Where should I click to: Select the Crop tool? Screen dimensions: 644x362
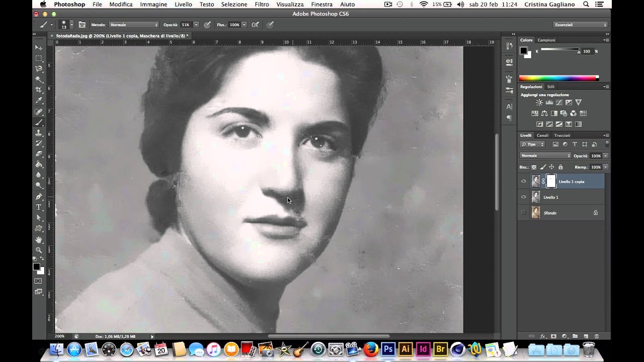[39, 89]
